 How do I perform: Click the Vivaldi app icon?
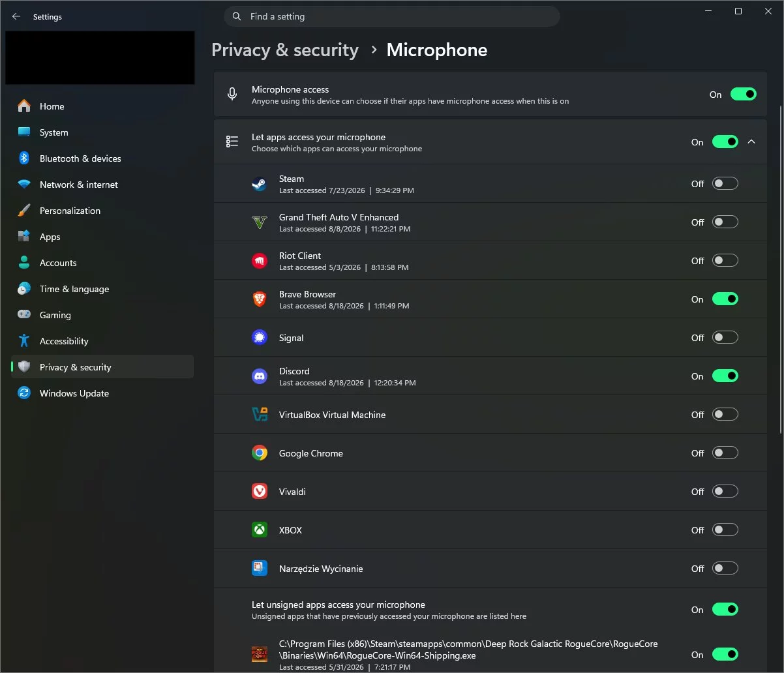[x=260, y=492]
